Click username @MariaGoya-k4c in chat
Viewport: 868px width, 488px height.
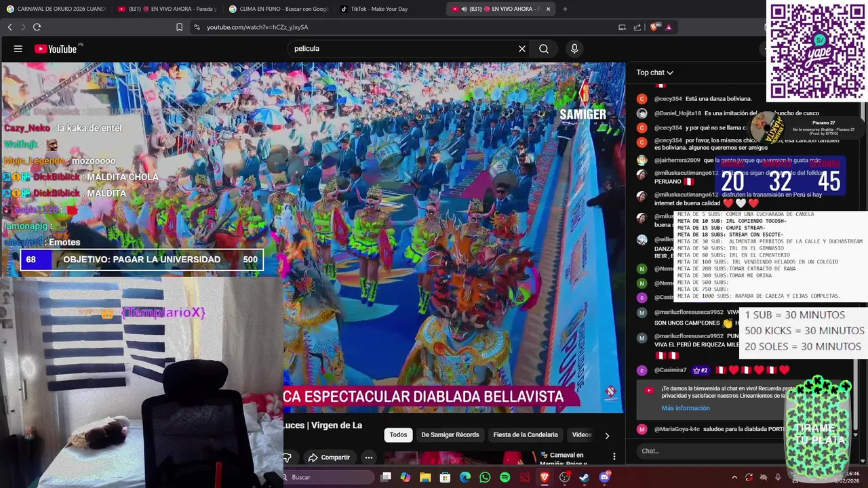tap(677, 429)
